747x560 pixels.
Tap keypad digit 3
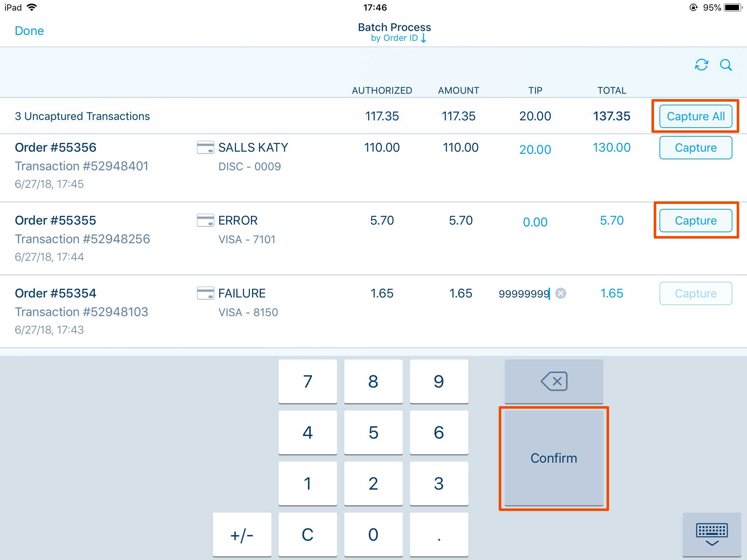pos(439,483)
